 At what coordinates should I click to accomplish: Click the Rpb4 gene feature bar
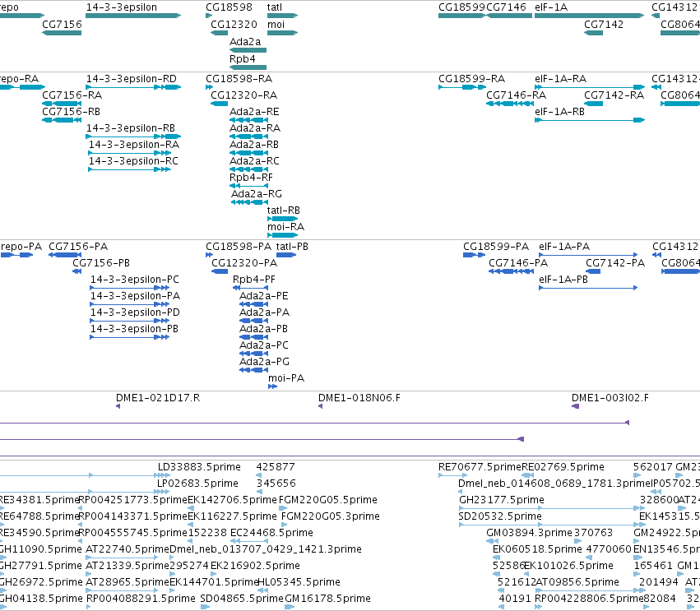(248, 67)
